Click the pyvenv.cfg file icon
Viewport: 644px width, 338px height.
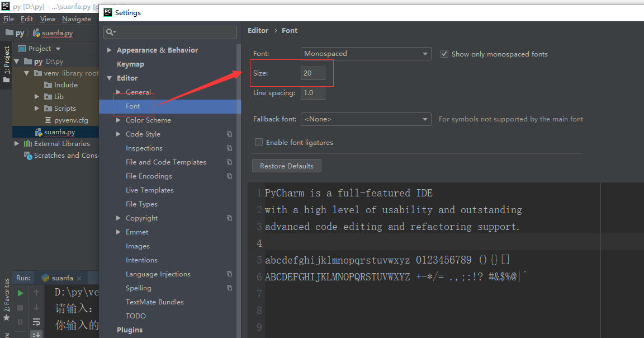48,120
